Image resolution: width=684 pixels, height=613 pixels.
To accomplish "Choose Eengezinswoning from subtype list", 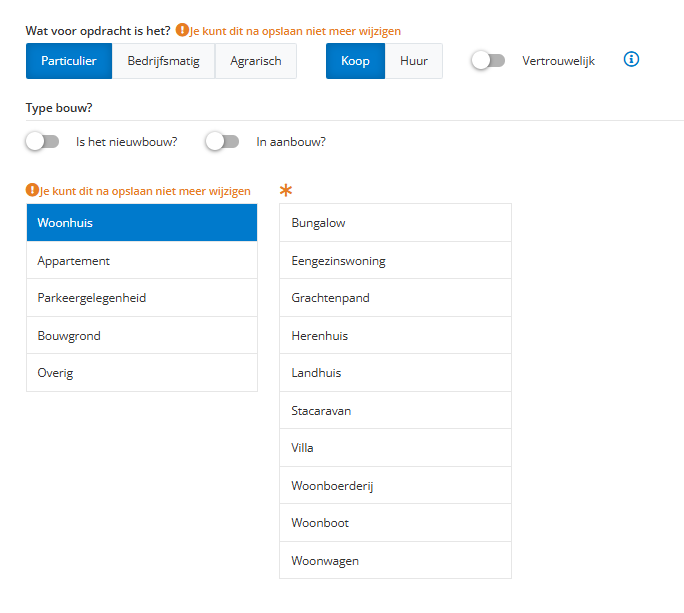I will coord(395,261).
